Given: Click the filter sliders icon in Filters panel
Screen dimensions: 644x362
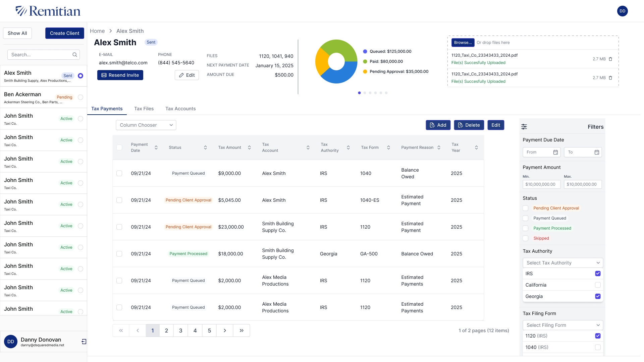Looking at the screenshot, I should click(524, 127).
